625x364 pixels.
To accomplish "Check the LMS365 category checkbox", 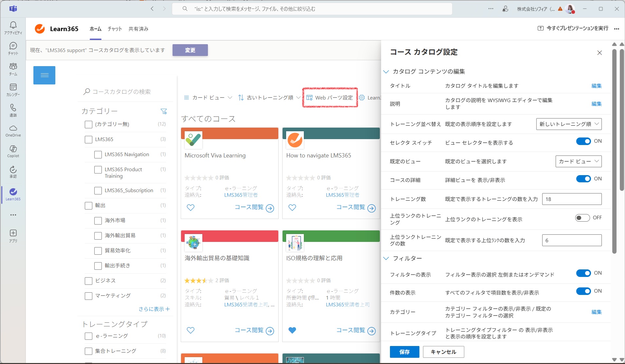I will pos(88,139).
